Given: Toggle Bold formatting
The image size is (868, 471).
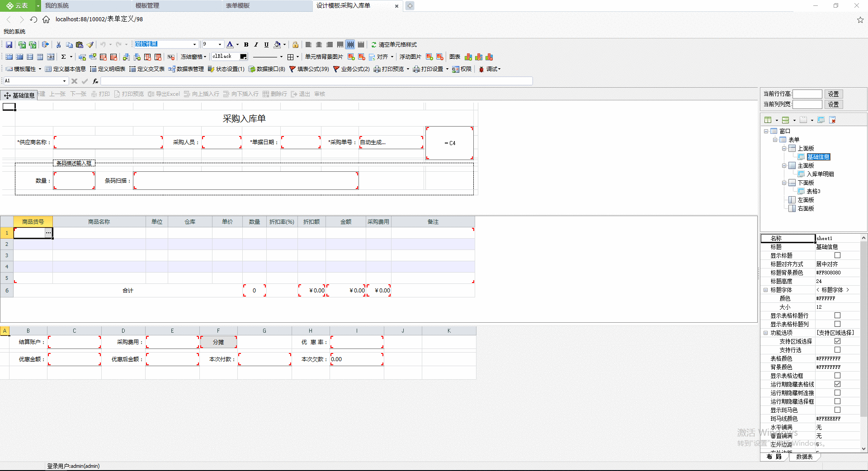Looking at the screenshot, I should pyautogui.click(x=246, y=45).
